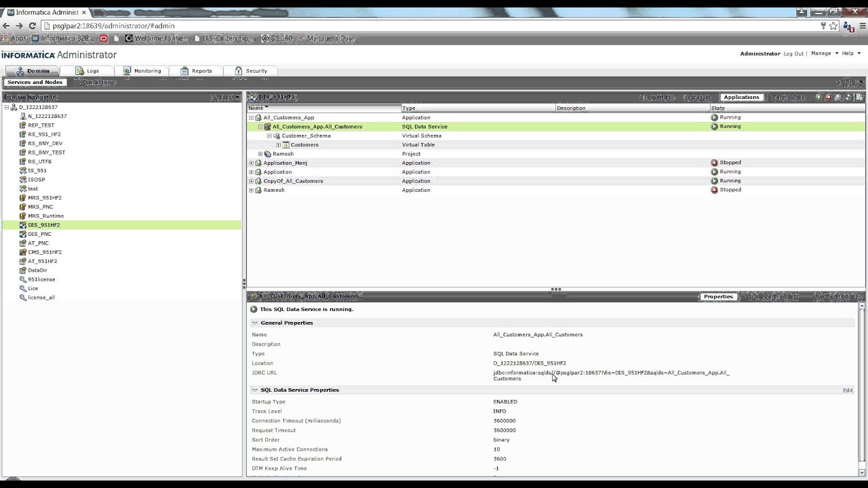Click the repository service icon for REP_TEST
Image resolution: width=868 pixels, height=488 pixels.
[x=23, y=125]
